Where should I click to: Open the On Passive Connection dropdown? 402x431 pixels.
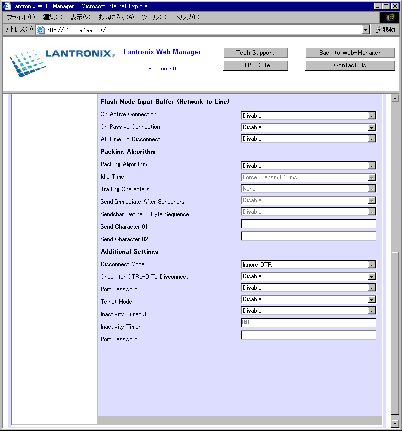click(x=308, y=127)
